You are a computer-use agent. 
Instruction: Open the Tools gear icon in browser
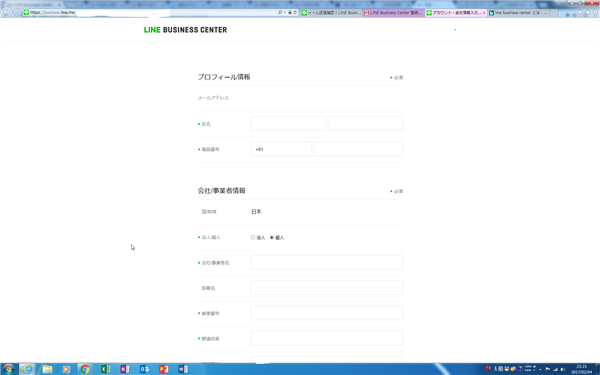pos(595,13)
